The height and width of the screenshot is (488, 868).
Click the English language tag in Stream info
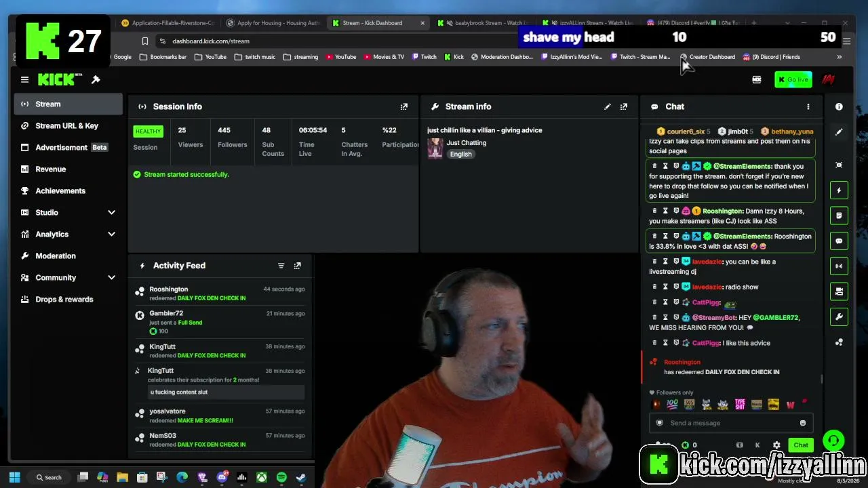point(460,155)
